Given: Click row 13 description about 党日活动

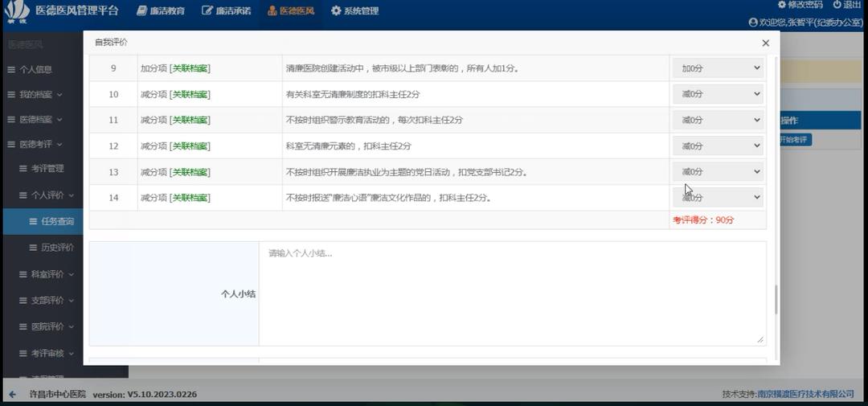Looking at the screenshot, I should coord(406,172).
